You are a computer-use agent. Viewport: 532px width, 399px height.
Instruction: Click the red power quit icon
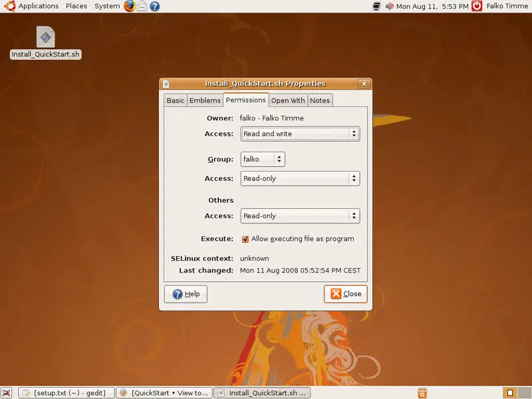point(477,6)
